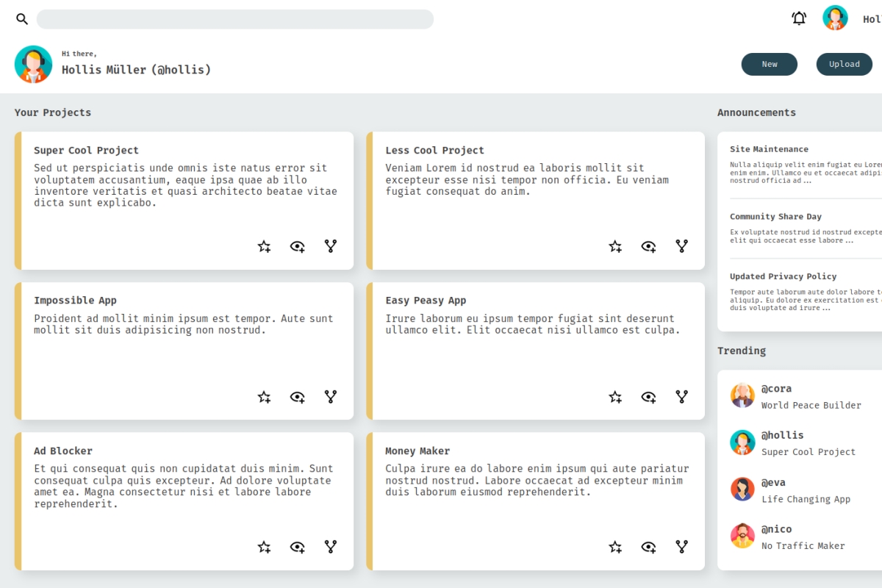Open the Less Cool Project title
The width and height of the screenshot is (882, 588).
pos(434,150)
